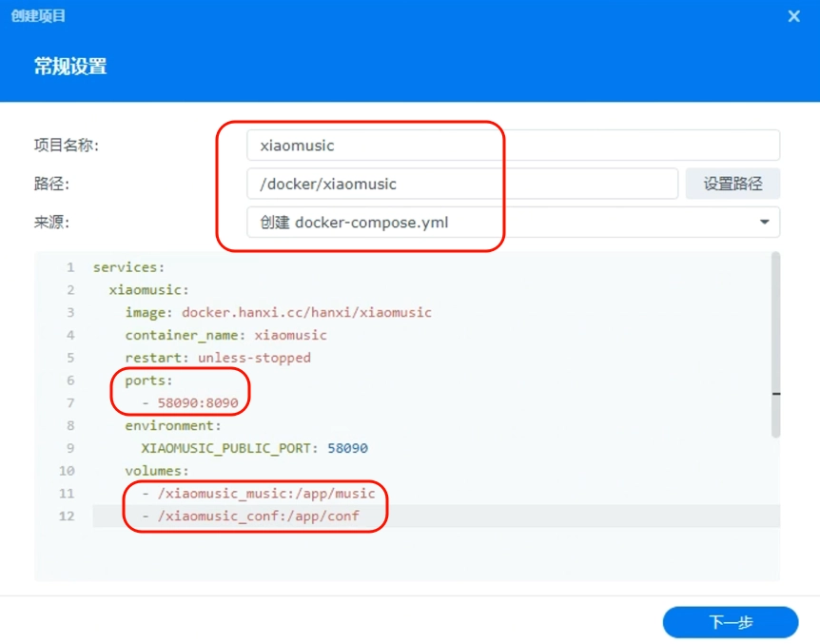This screenshot has width=820, height=644.
Task: Click the 项目名称 input field
Action: pos(513,146)
